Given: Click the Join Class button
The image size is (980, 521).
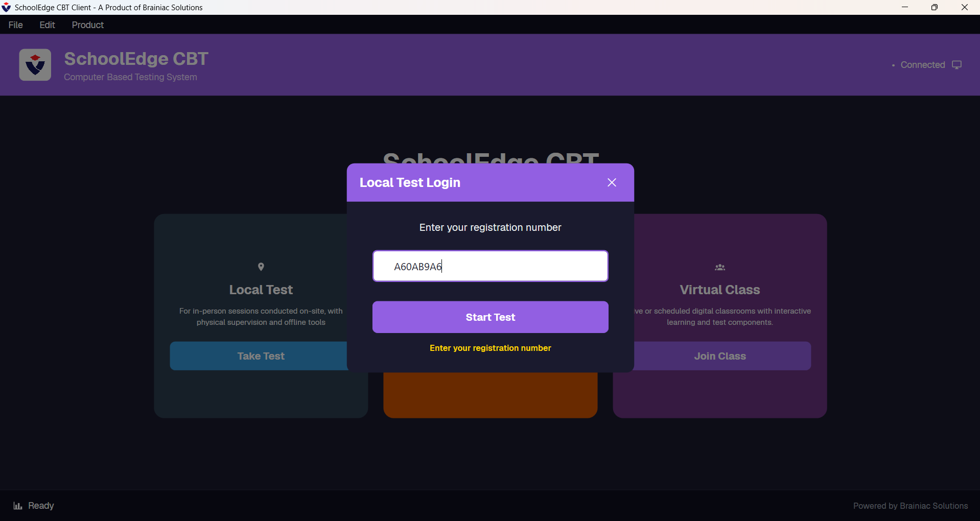Looking at the screenshot, I should 722,356.
